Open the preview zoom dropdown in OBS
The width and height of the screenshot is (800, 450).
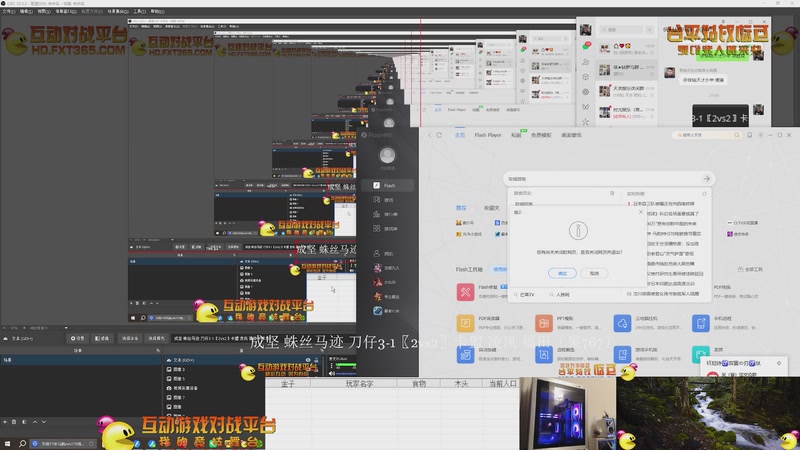[x=66, y=328]
